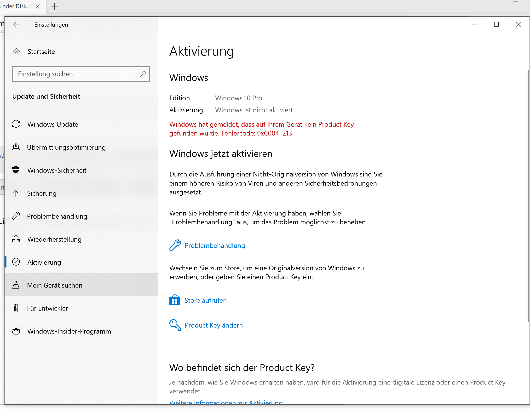Open Windows-Sicherheit section
Image resolution: width=530 pixels, height=420 pixels.
coord(81,170)
